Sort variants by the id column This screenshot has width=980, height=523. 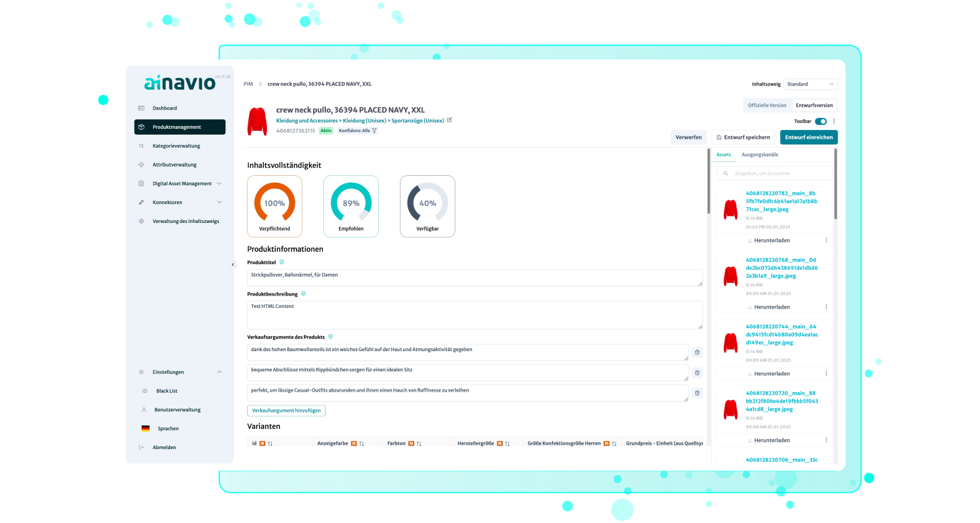pyautogui.click(x=270, y=443)
